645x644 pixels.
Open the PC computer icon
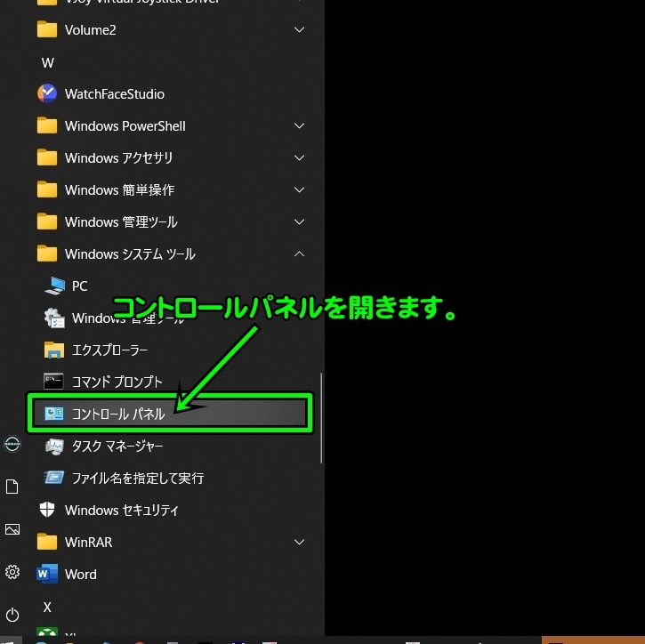click(54, 286)
